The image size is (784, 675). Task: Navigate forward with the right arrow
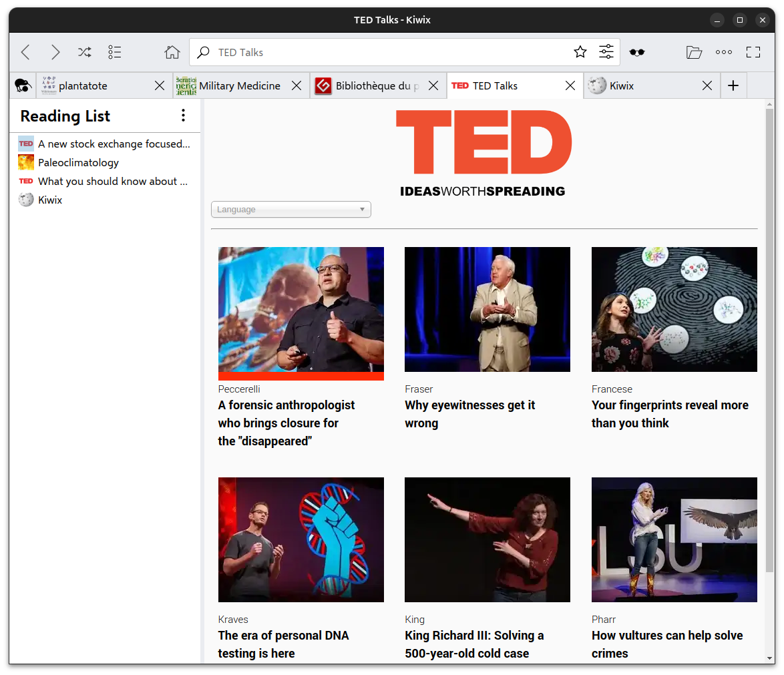click(55, 52)
